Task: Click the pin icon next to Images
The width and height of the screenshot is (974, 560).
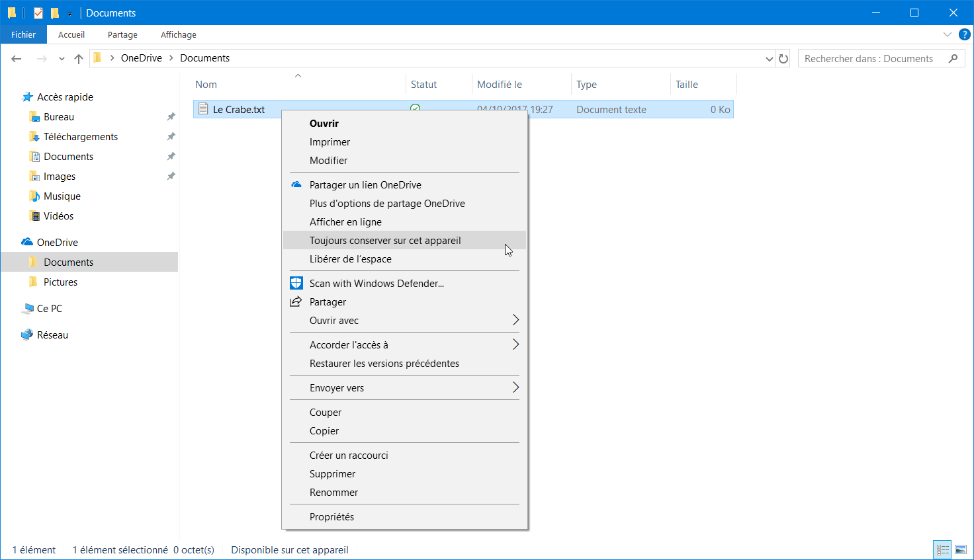Action: [171, 177]
